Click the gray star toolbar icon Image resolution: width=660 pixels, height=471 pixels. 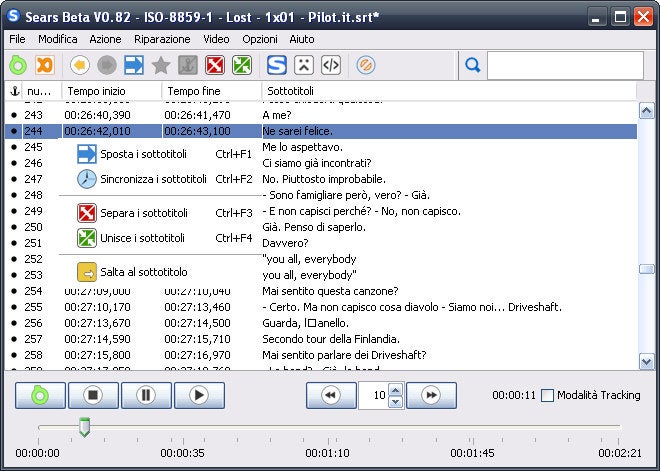click(161, 66)
